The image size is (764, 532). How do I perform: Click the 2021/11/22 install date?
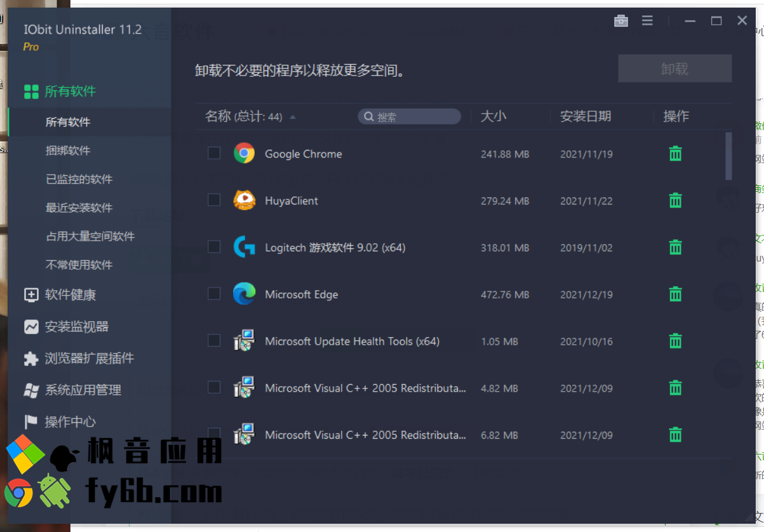point(586,201)
